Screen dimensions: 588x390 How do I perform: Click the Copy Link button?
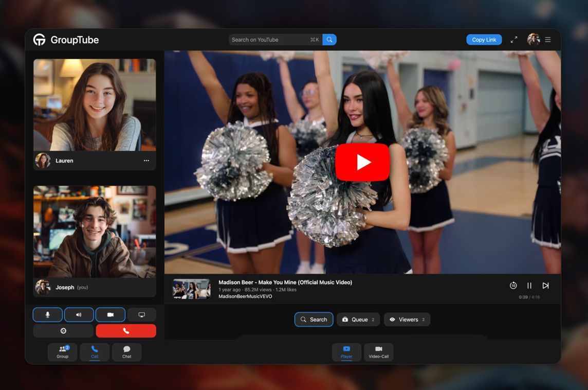(x=484, y=40)
